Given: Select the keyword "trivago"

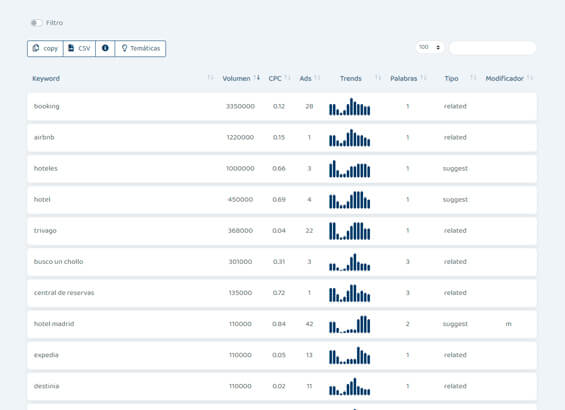Looking at the screenshot, I should pyautogui.click(x=45, y=231).
